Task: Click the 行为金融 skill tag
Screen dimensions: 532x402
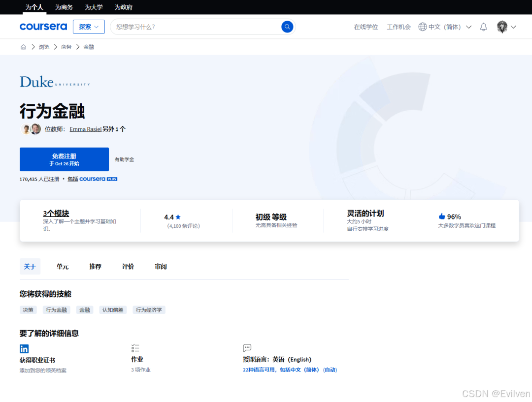Action: [x=56, y=310]
